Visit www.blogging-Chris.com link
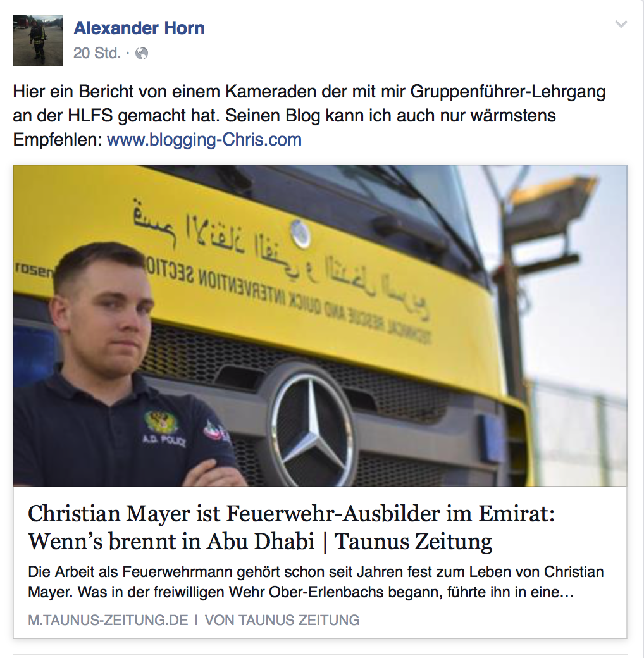 [x=204, y=140]
